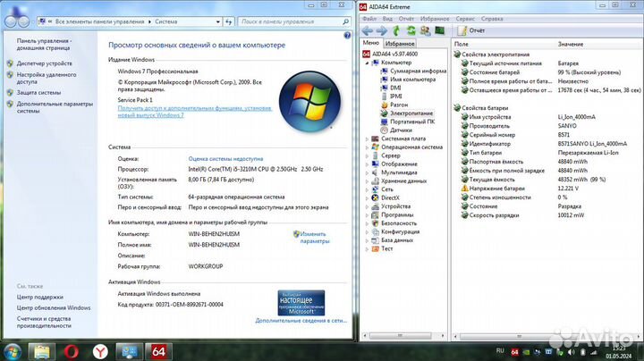Screen dimensions: 644x361
Task: Click the Control Panel search field
Action: pos(294,21)
